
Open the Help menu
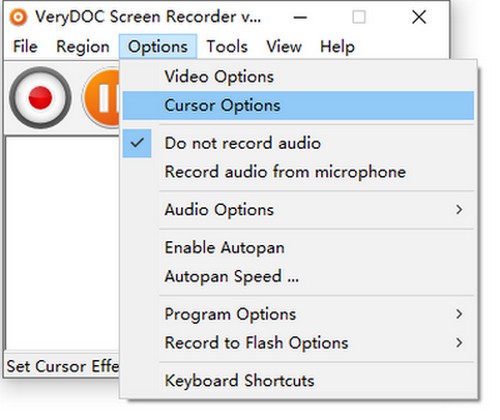pos(337,46)
